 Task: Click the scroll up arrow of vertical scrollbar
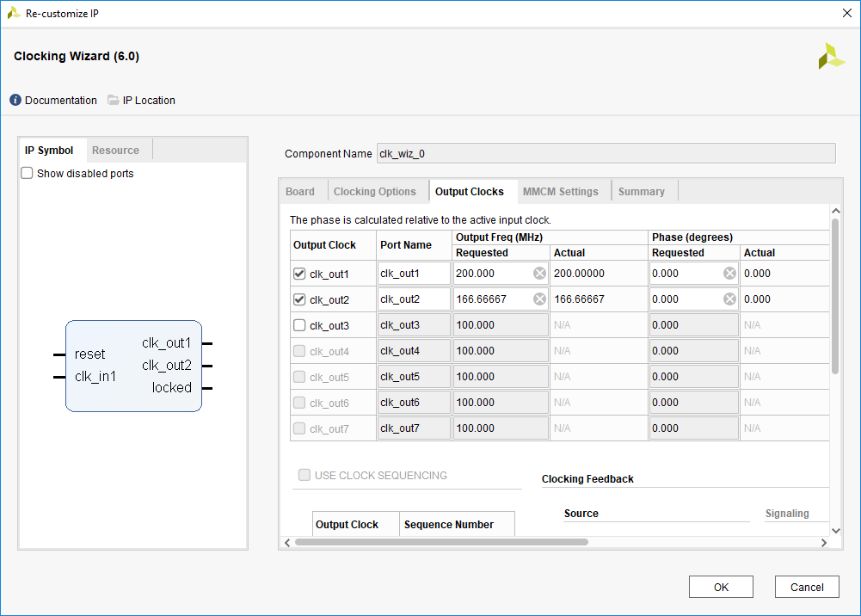[836, 211]
